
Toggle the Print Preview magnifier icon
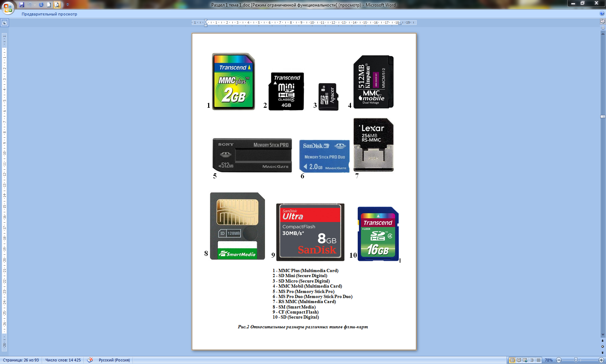click(x=57, y=5)
